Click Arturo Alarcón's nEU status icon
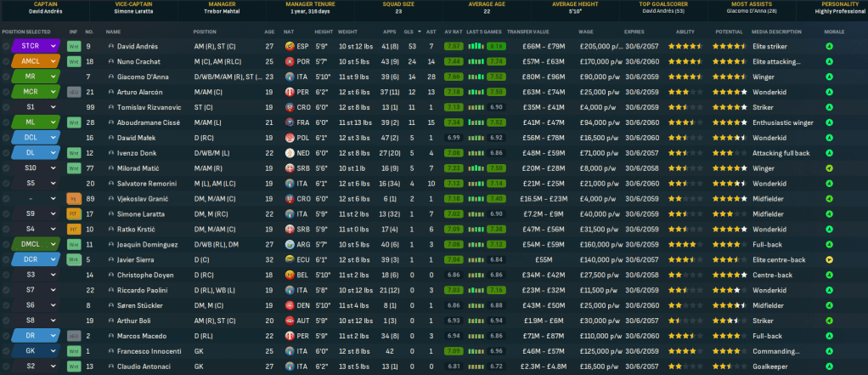This screenshot has width=868, height=375. [73, 92]
